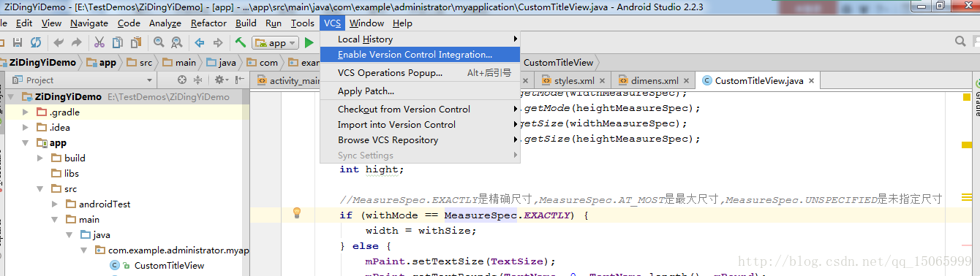
Task: Click the Copy icon in toolbar
Action: [117, 42]
